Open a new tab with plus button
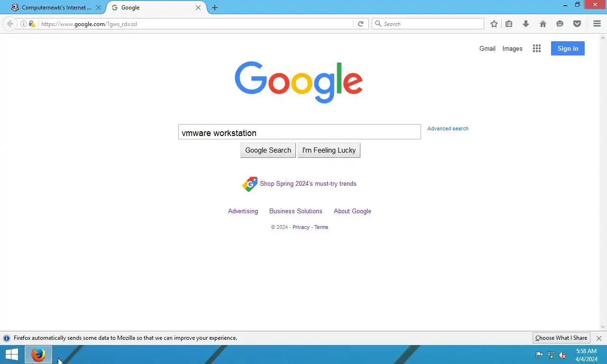The width and height of the screenshot is (607, 364). [x=215, y=8]
